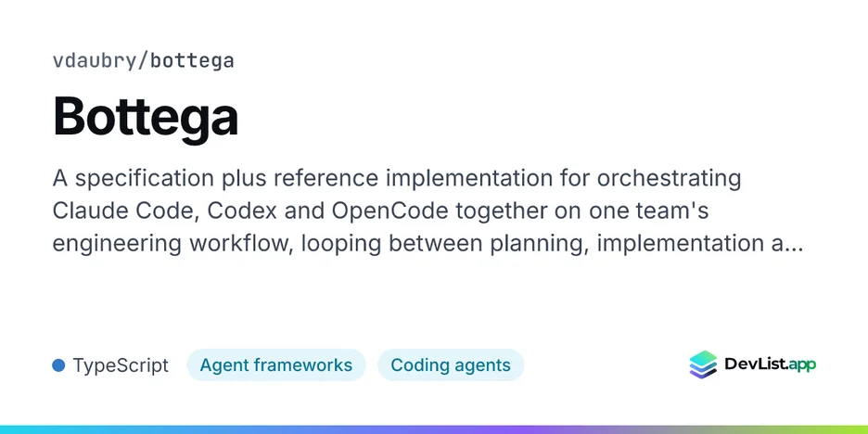868x434 pixels.
Task: Click the large Bottega title heading
Action: pos(146,117)
